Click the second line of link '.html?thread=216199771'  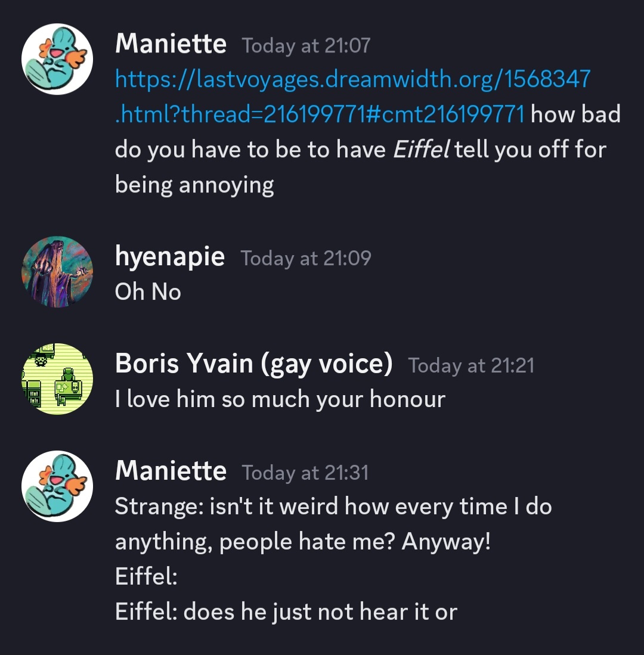(x=320, y=114)
